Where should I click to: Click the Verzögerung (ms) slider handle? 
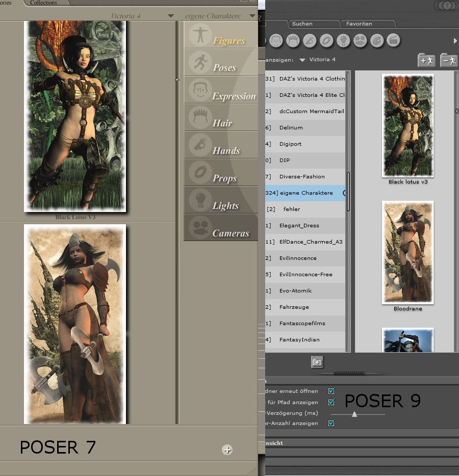tap(354, 414)
